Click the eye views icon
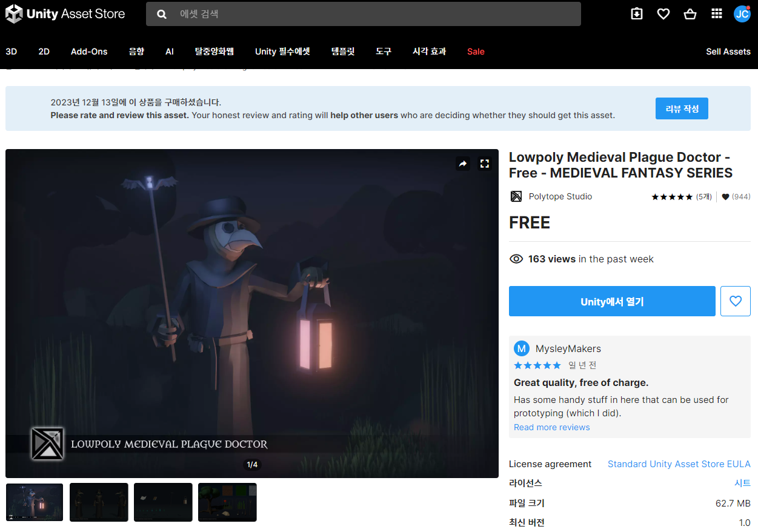The width and height of the screenshot is (758, 532). pyautogui.click(x=516, y=259)
